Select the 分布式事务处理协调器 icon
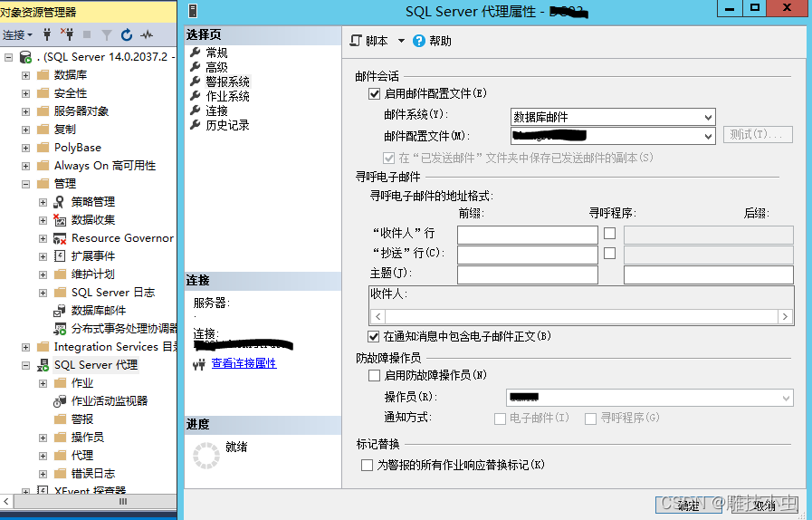812x520 pixels. pos(60,329)
